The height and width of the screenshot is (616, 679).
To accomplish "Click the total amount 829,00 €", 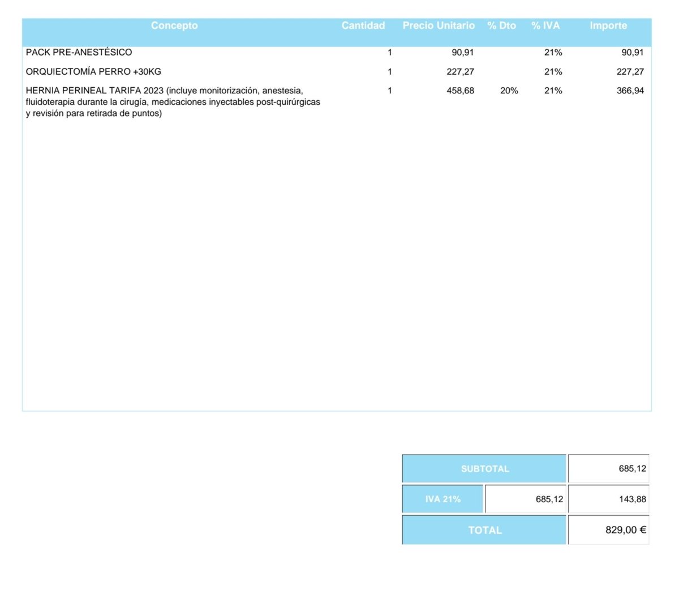I will pos(608,530).
